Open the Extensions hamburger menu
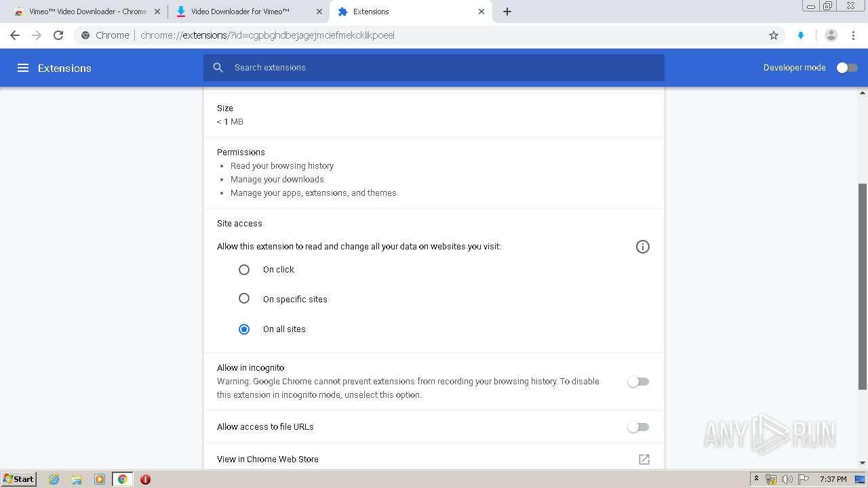Viewport: 868px width, 488px height. point(23,68)
